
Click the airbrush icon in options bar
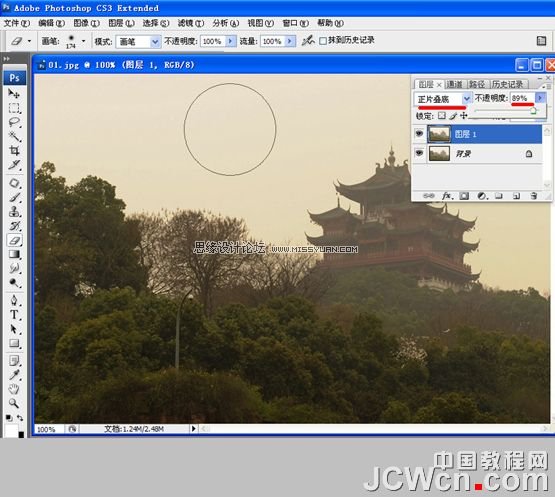(308, 41)
